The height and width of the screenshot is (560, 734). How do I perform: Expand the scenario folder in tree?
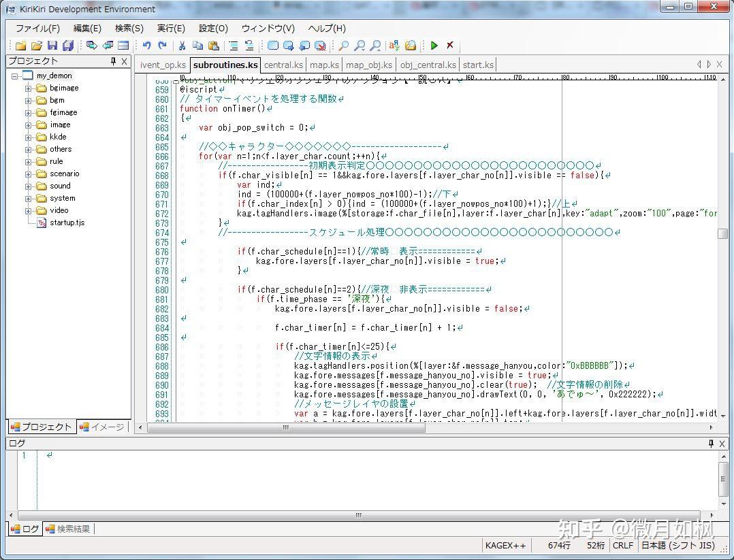29,174
